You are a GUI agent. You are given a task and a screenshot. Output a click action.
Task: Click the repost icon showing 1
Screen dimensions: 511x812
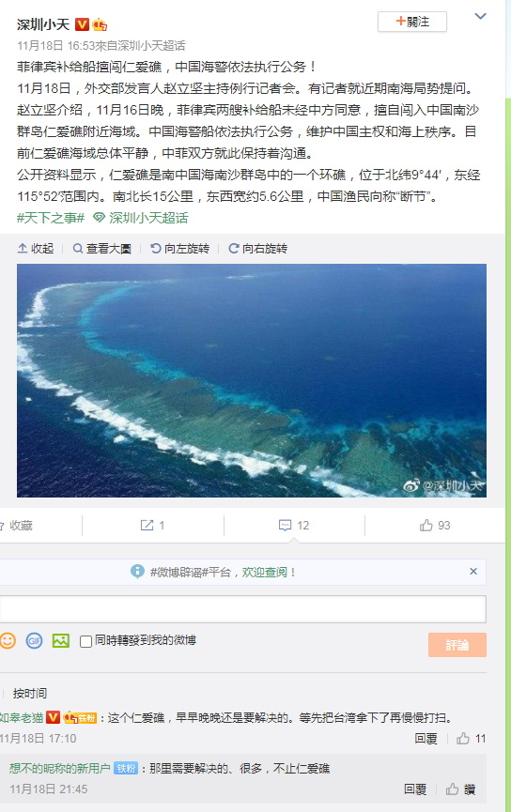pos(152,526)
